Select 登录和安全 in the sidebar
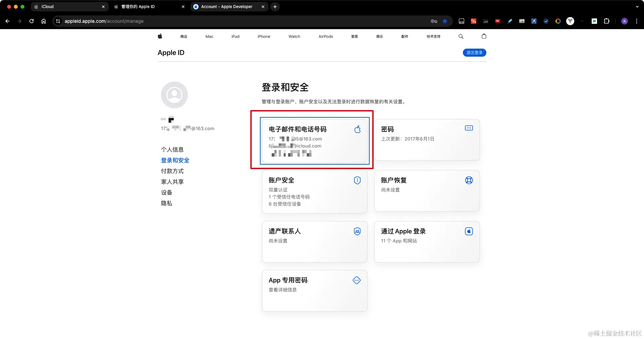644x339 pixels. click(x=175, y=160)
